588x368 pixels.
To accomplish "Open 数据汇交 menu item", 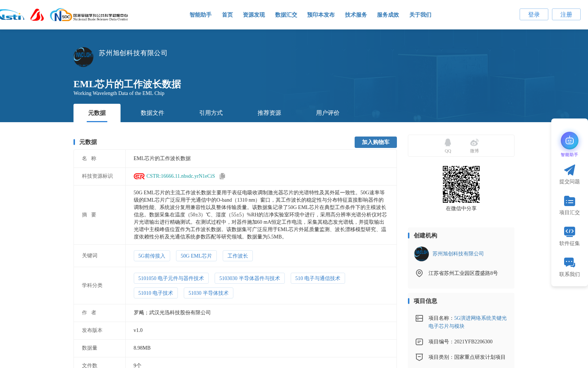I will click(x=286, y=15).
